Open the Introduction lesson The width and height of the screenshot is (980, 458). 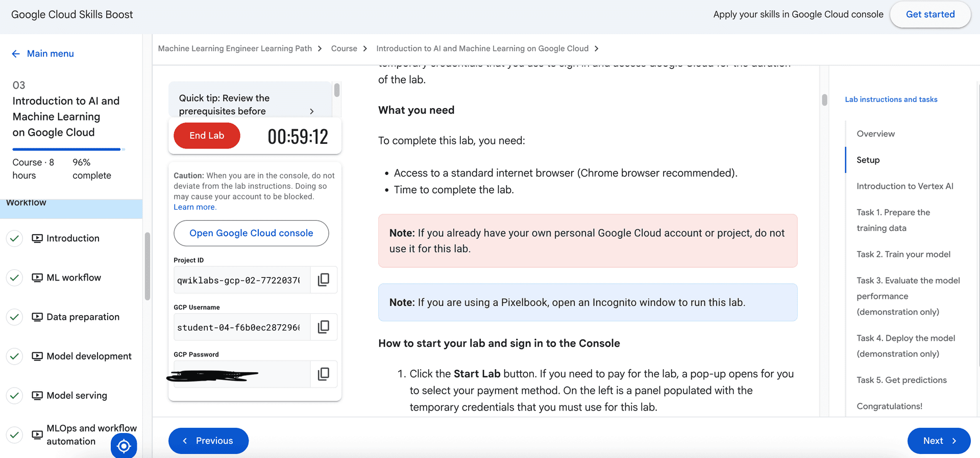pyautogui.click(x=73, y=238)
